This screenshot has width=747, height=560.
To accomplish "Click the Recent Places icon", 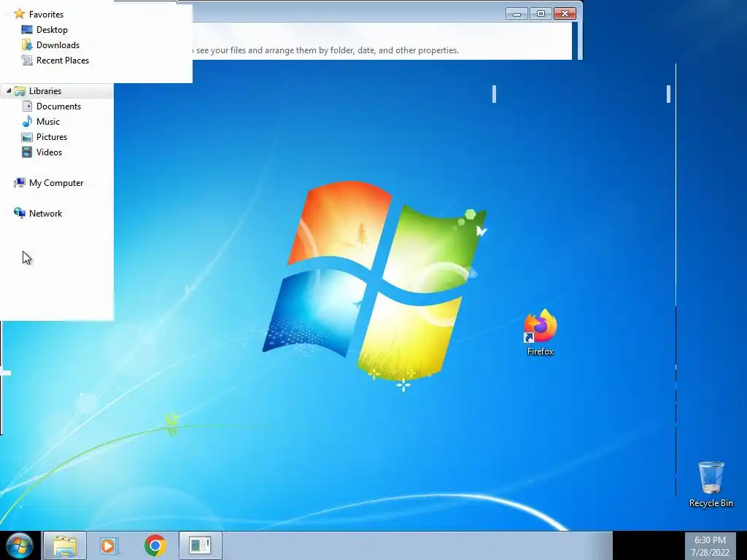I will pos(27,60).
